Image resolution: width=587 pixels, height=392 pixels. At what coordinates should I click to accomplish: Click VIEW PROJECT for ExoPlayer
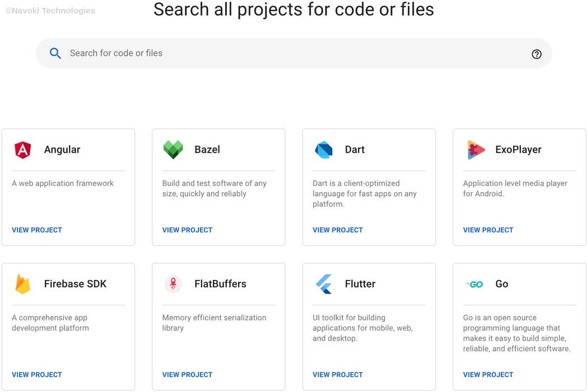pyautogui.click(x=488, y=230)
